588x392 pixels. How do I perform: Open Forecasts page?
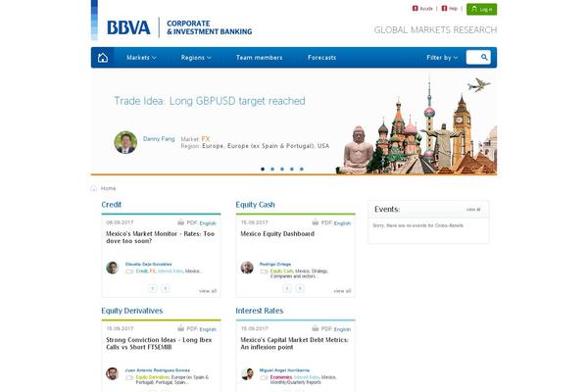[x=321, y=58]
